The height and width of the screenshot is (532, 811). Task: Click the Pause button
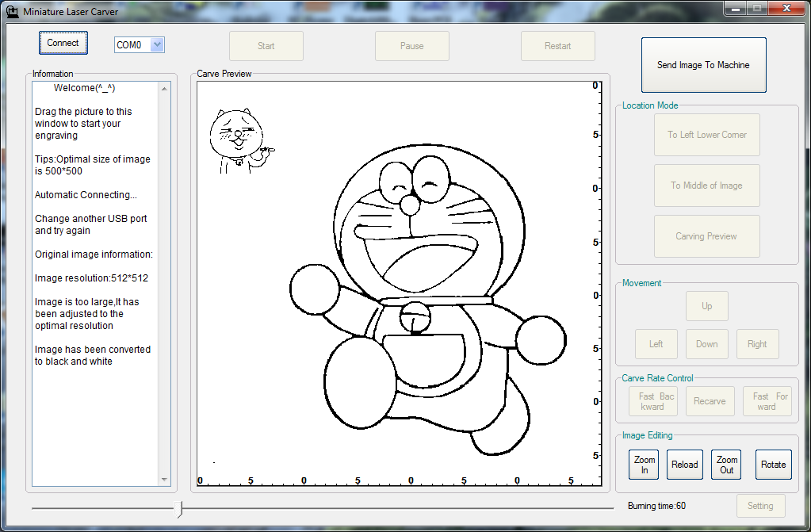411,46
